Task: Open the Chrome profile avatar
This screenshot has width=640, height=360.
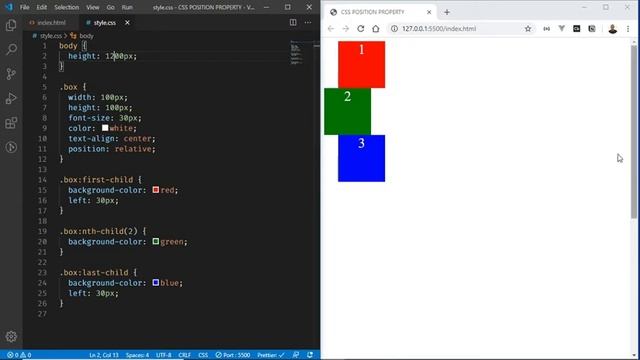Action: point(612,29)
